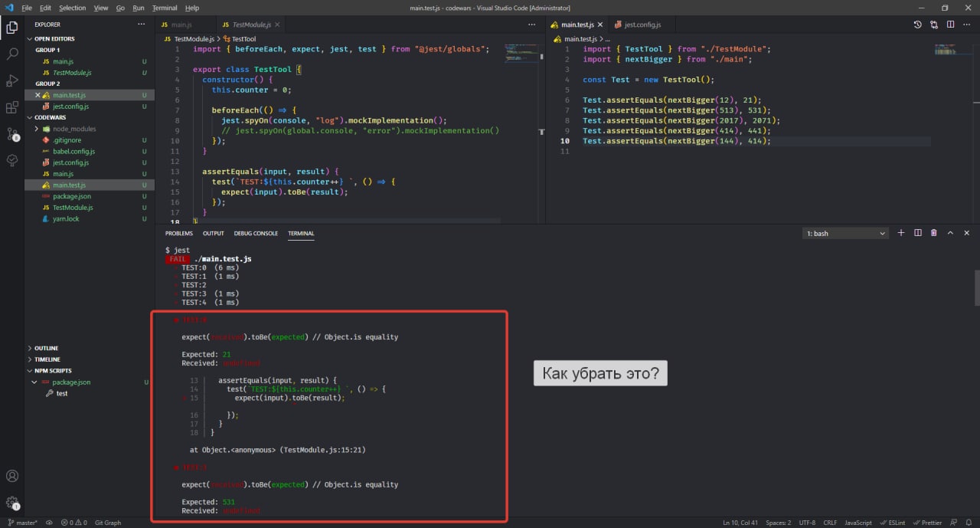Switch to the jest.config.js editor tab
The image size is (980, 528).
[x=642, y=25]
